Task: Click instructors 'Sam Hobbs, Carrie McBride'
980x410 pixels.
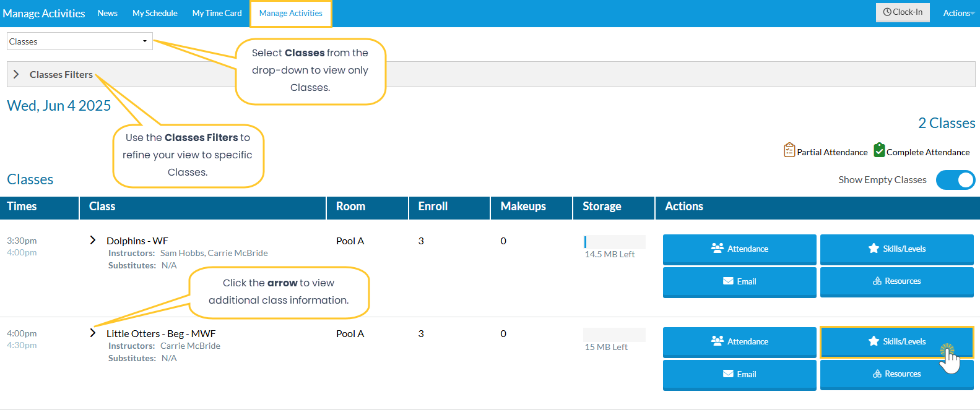Action: (214, 253)
